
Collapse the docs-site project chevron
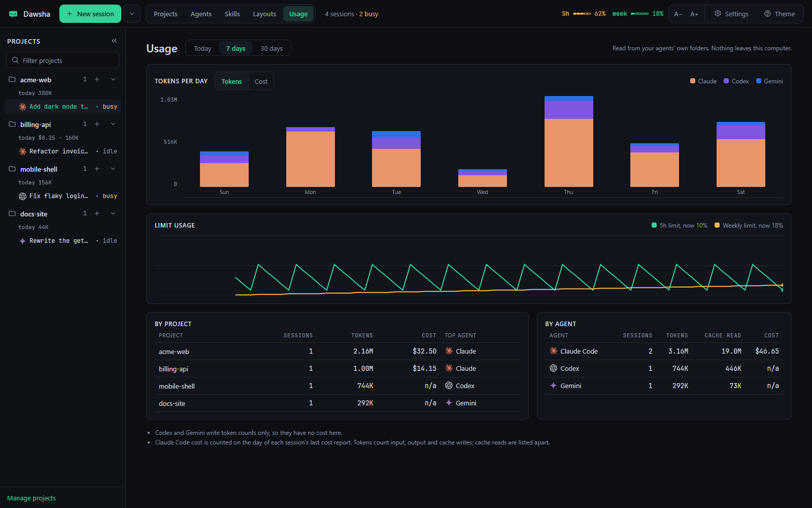[113, 213]
